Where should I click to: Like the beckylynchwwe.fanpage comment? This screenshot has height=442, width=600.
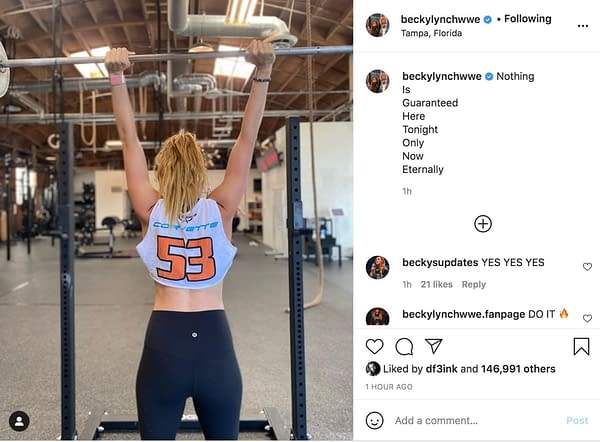587,318
